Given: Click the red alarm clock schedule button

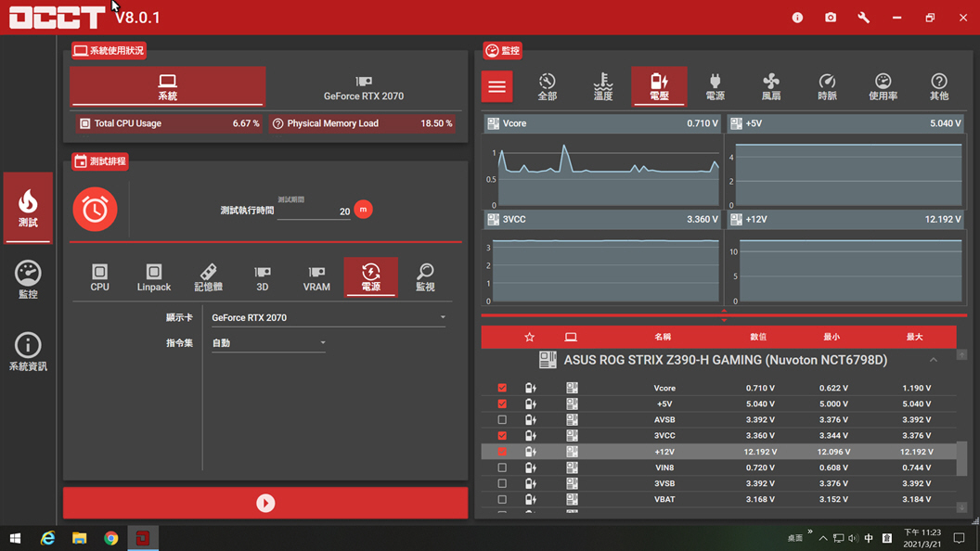Looking at the screenshot, I should click(95, 210).
